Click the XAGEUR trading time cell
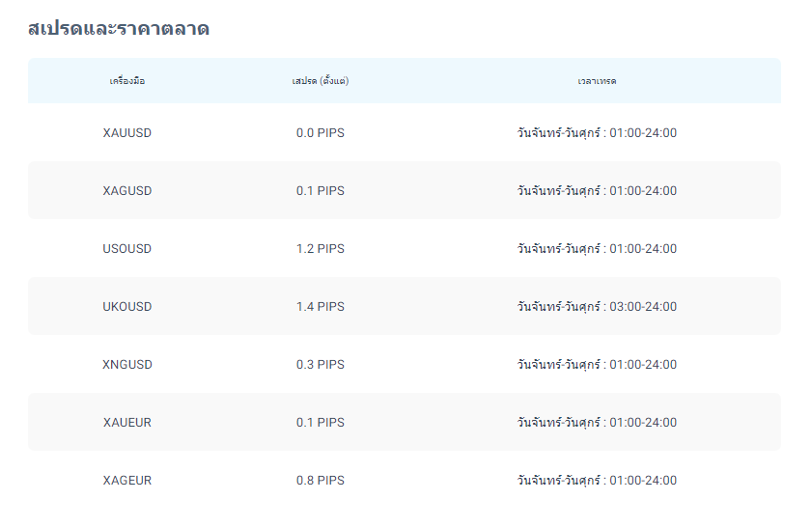812x528 pixels. (x=597, y=481)
